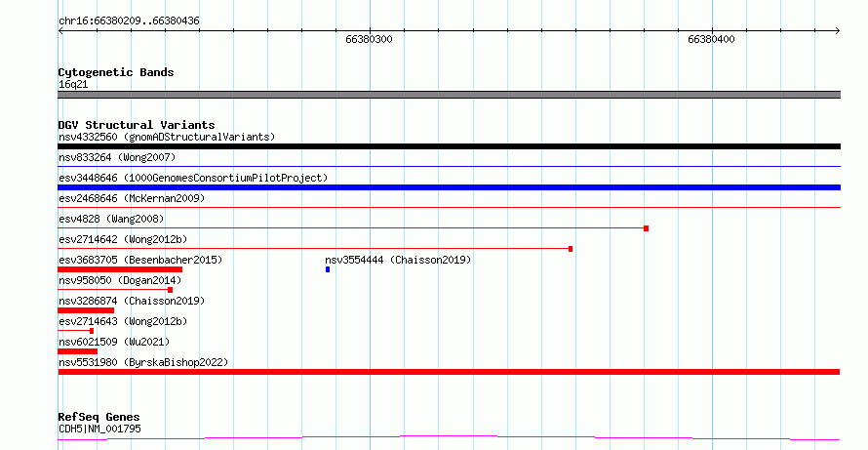The height and width of the screenshot is (450, 868).
Task: Click the red end marker of esv2714643
Action: click(92, 331)
